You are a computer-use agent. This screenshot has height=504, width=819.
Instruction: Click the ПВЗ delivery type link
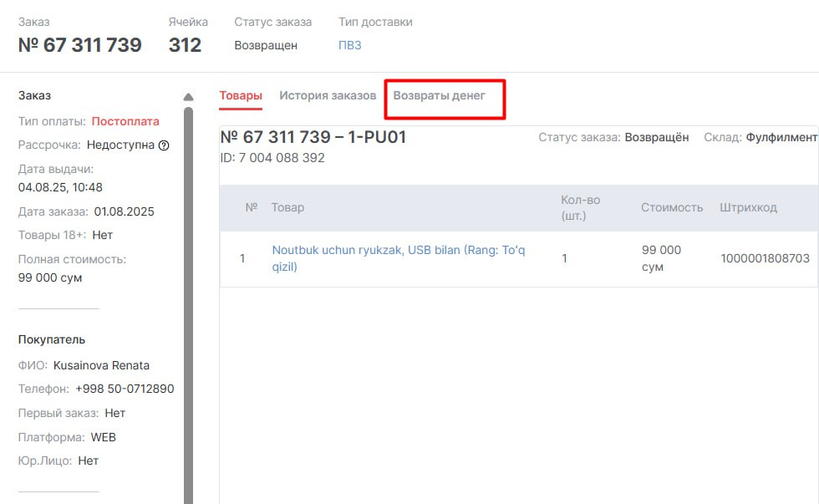350,45
